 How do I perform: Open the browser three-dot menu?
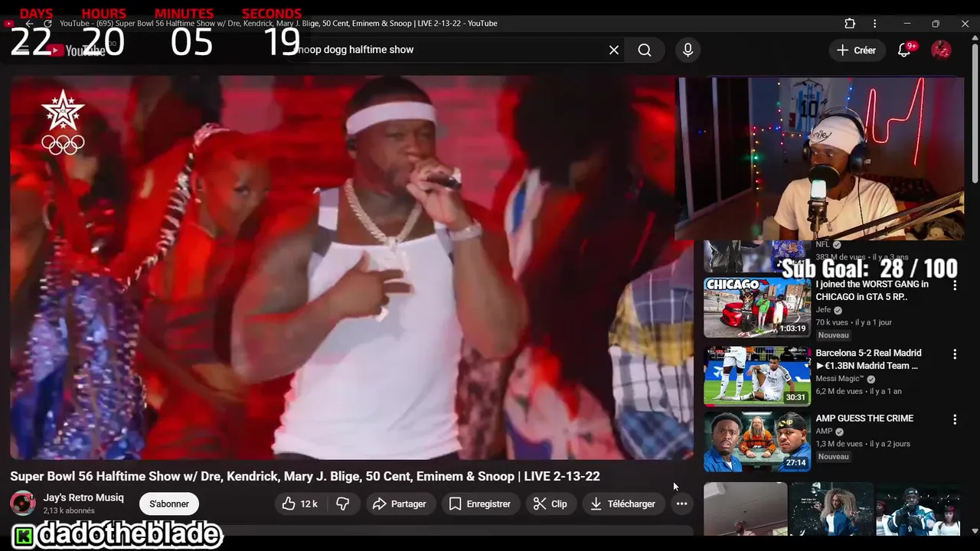pyautogui.click(x=874, y=24)
